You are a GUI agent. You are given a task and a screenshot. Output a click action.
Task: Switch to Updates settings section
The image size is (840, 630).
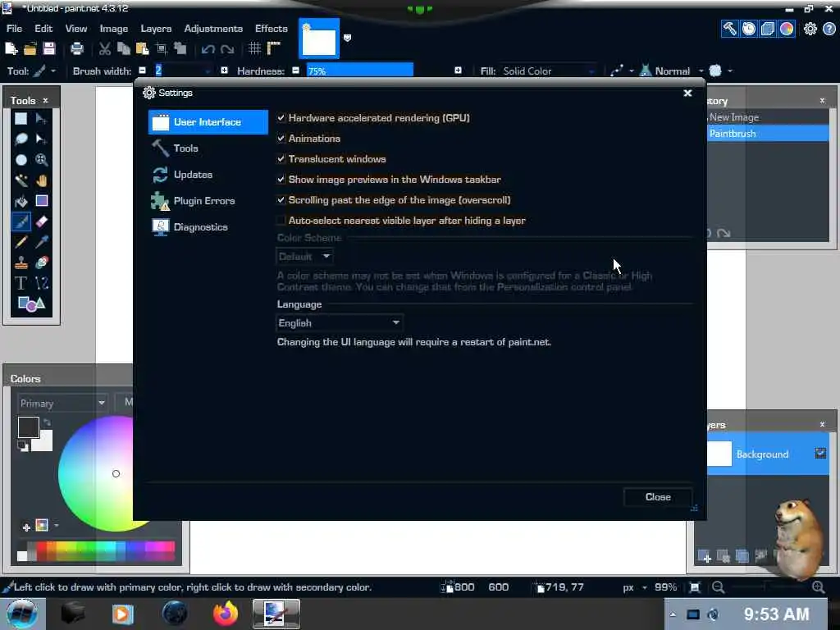pos(208,175)
